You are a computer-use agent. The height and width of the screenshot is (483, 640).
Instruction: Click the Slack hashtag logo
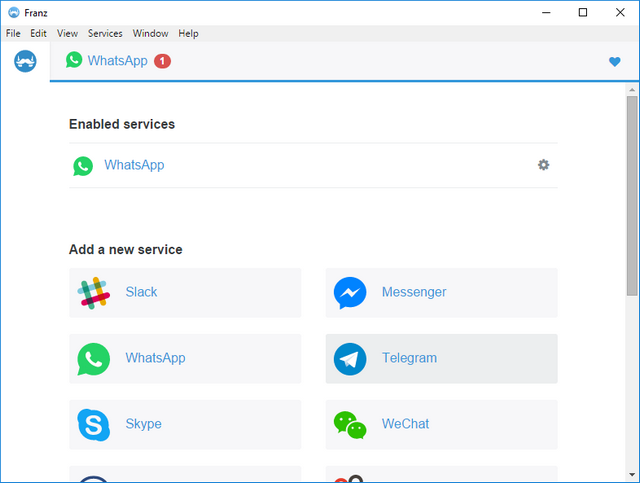pyautogui.click(x=93, y=293)
